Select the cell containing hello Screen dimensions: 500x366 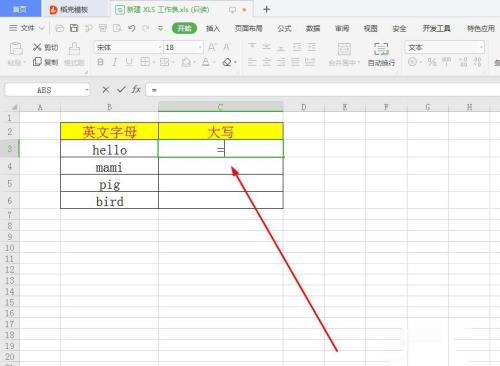pyautogui.click(x=109, y=149)
